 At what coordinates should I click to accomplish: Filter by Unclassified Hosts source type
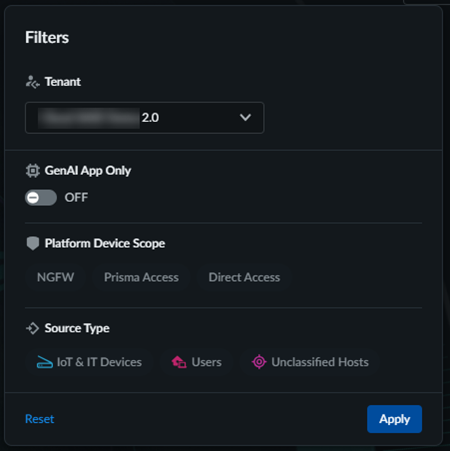[310, 362]
